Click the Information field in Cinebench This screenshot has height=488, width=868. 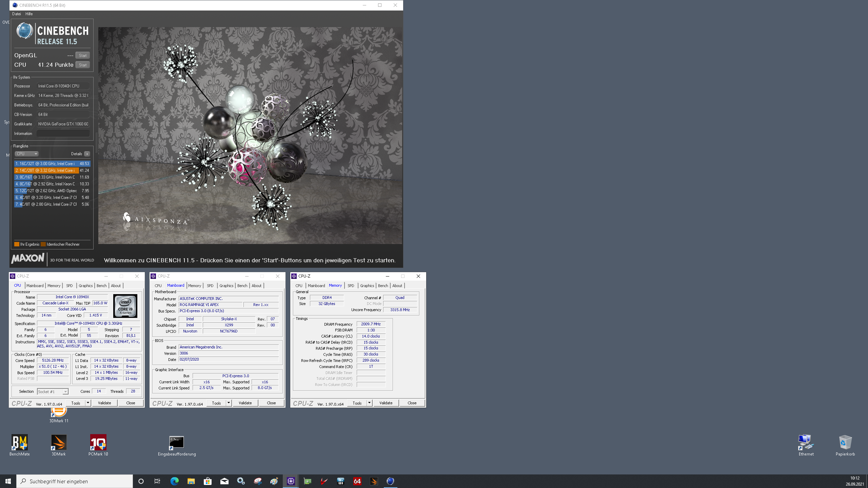point(63,134)
